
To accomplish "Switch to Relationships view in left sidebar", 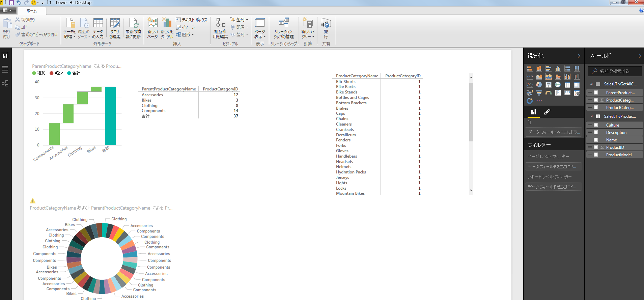I will 5,83.
